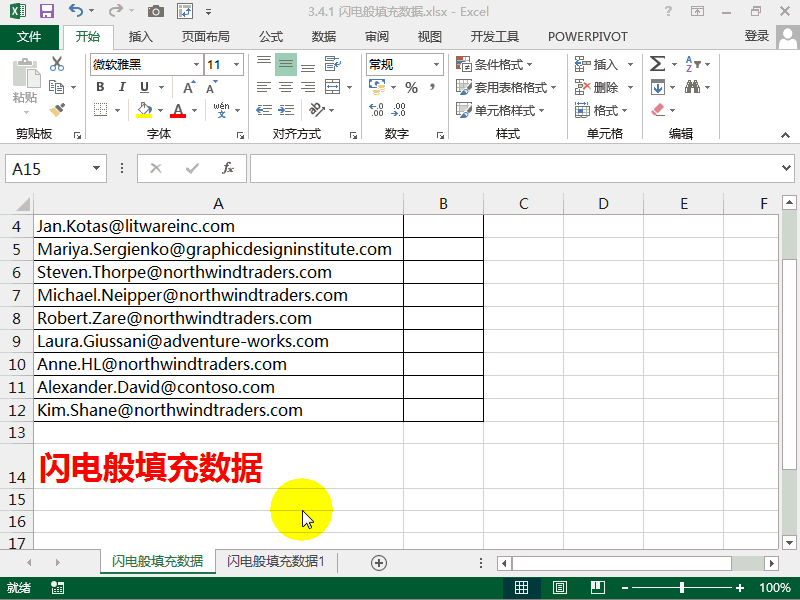This screenshot has width=800, height=600.
Task: Toggle Italic formatting
Action: (122, 87)
